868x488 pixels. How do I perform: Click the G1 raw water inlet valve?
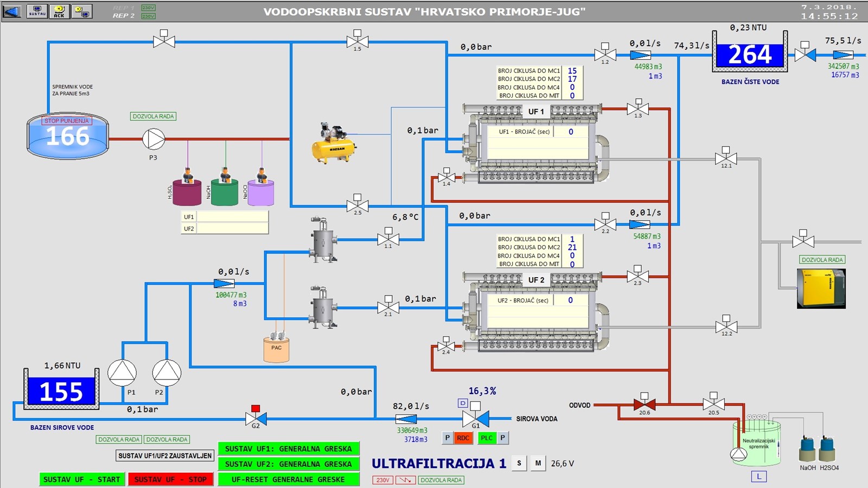point(475,418)
